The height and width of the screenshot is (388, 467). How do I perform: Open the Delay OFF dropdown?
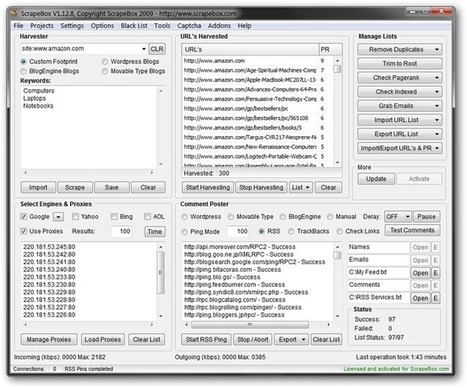pyautogui.click(x=398, y=217)
